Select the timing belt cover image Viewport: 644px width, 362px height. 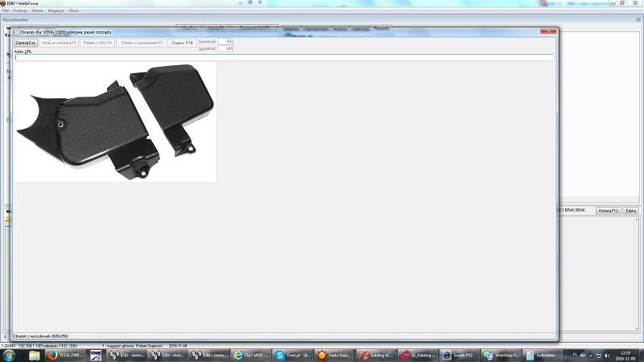point(115,122)
